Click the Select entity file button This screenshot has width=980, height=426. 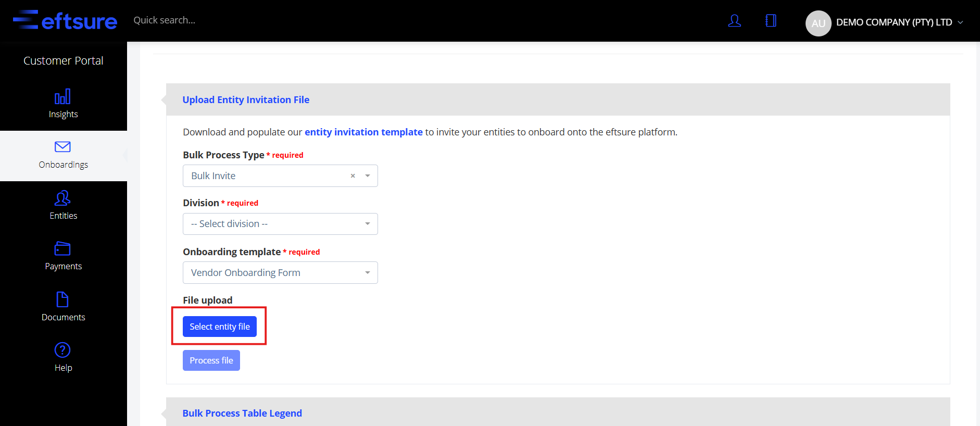click(x=219, y=327)
